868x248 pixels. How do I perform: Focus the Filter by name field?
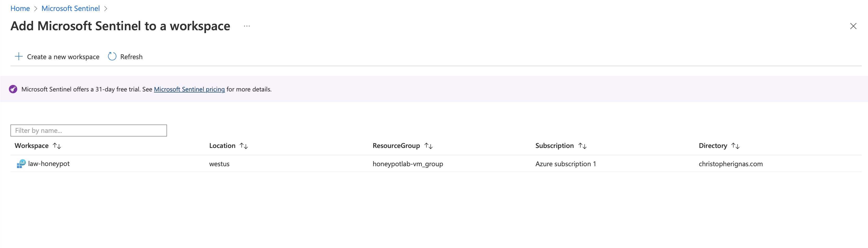coord(89,131)
